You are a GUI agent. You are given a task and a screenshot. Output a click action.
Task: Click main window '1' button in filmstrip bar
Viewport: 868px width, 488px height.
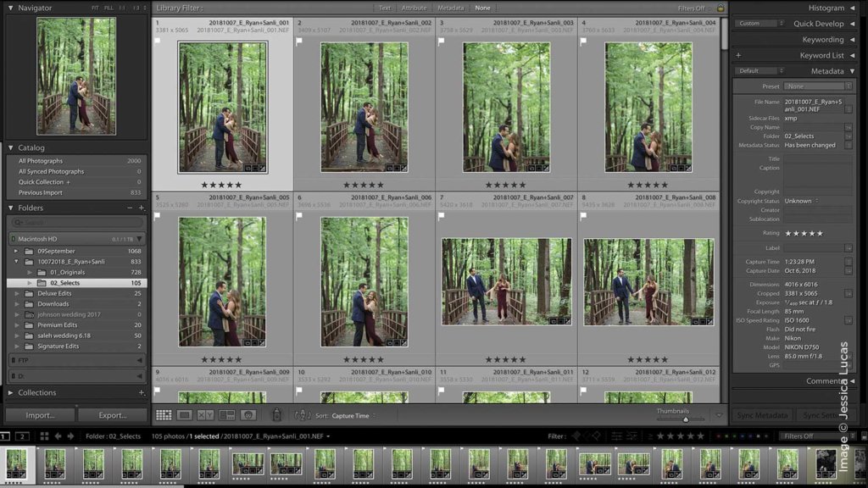[x=4, y=436]
